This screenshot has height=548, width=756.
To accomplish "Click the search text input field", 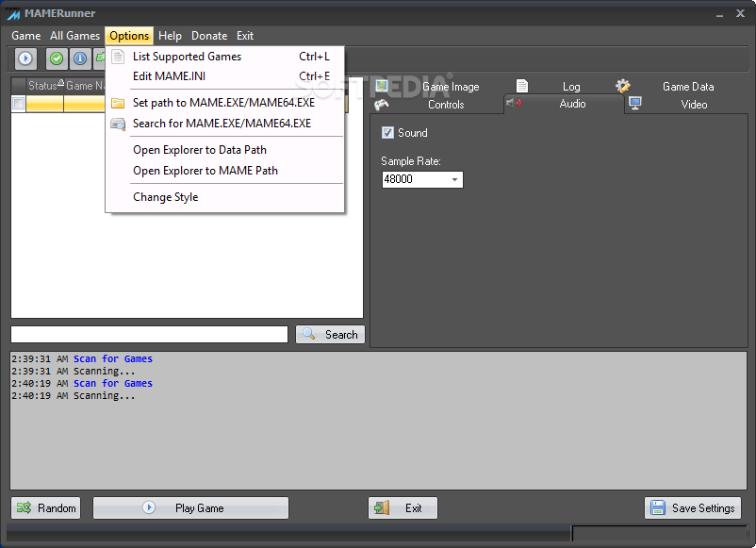I will (x=150, y=334).
